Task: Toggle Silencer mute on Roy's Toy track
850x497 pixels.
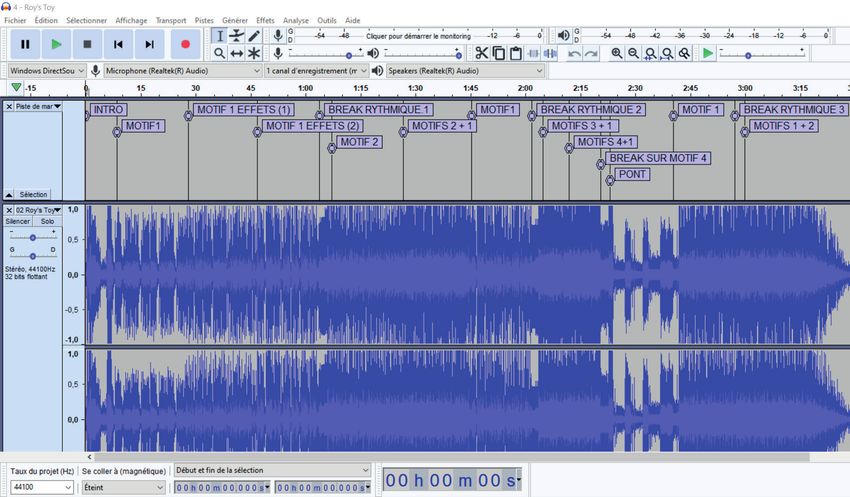Action: click(x=18, y=221)
